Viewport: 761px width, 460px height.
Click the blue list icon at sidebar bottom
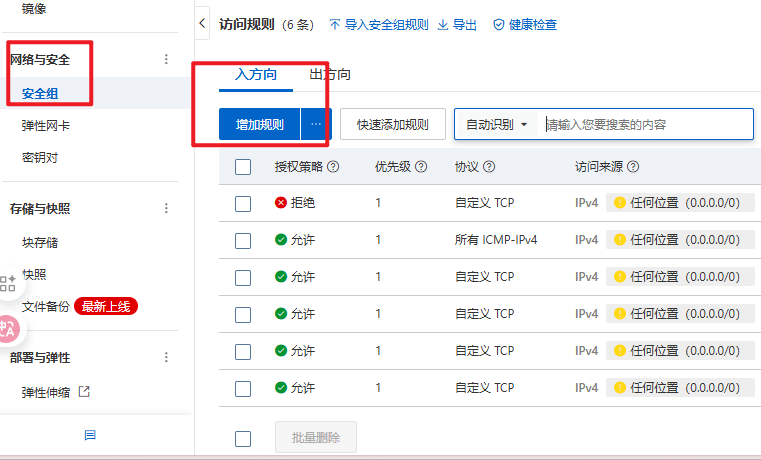coord(90,435)
